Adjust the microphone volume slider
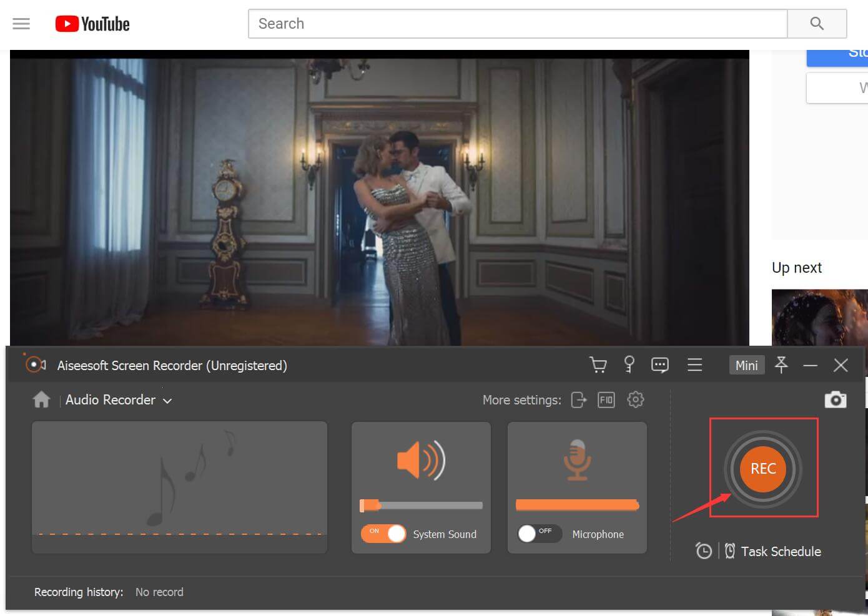This screenshot has height=616, width=868. pos(577,505)
